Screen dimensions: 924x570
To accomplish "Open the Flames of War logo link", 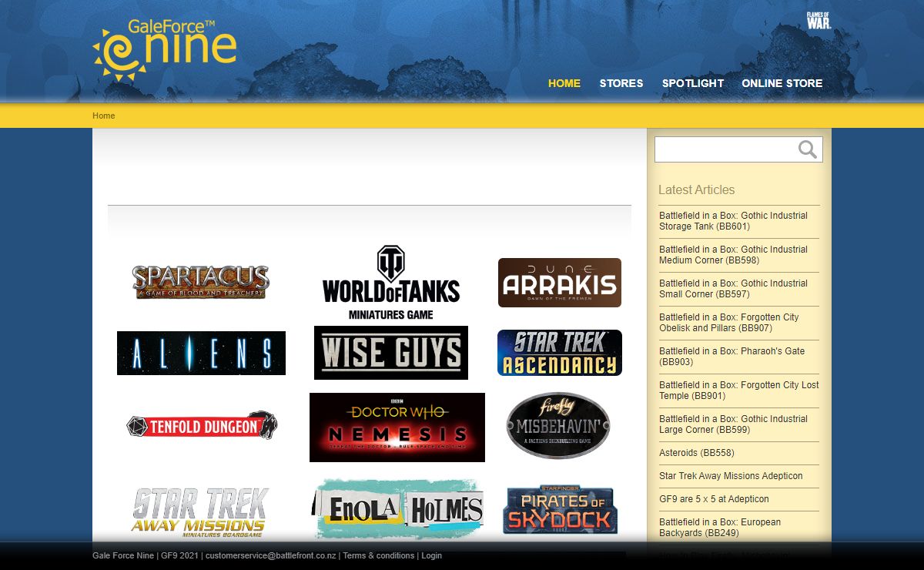I will [819, 21].
